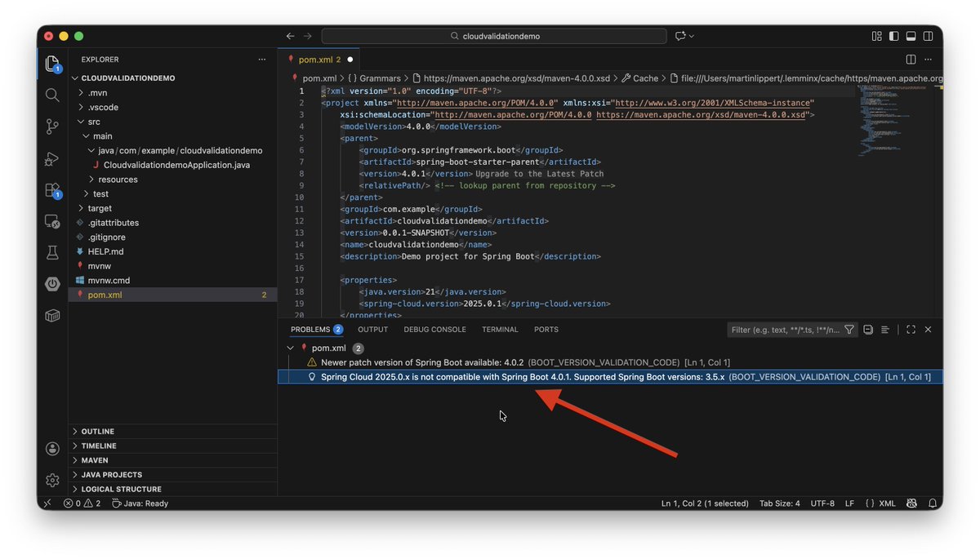Focus the Problems filter input field

[785, 330]
